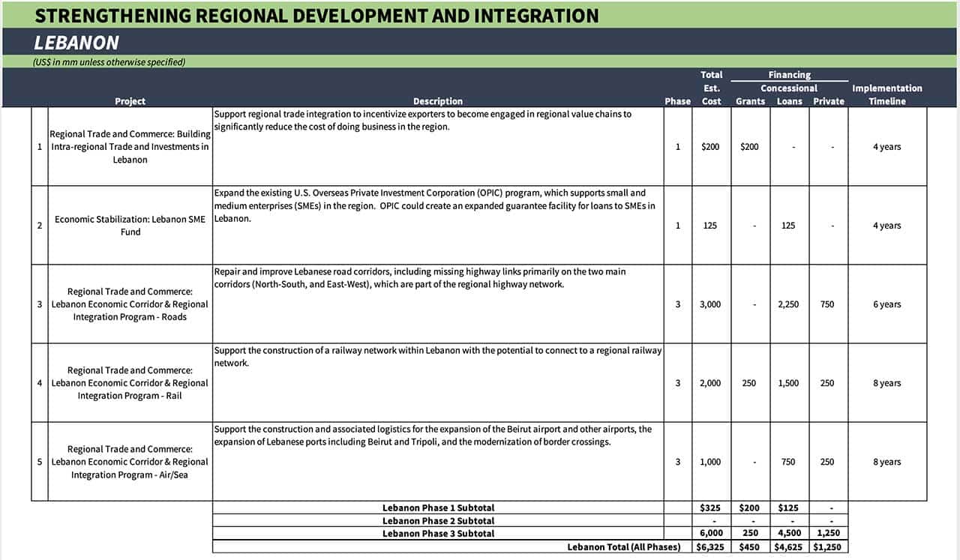This screenshot has width=960, height=560.
Task: Select the $4,625 total loans cell
Action: pyautogui.click(x=788, y=547)
